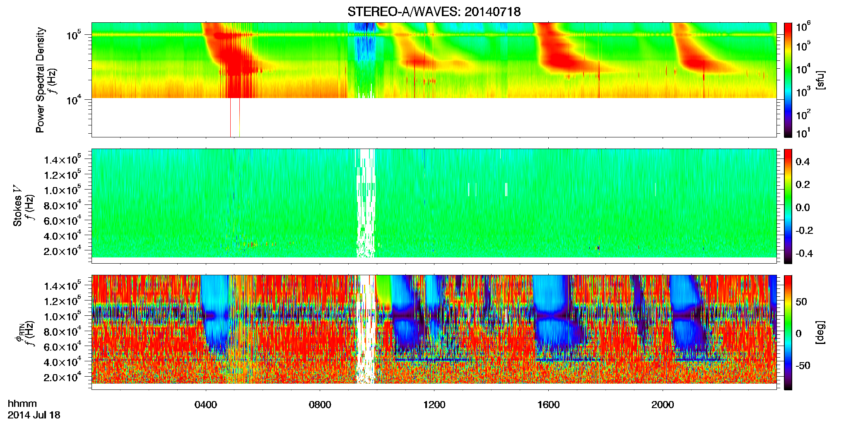
Task: Click the plot title STEREO-A/WAVES: 20140718
Action: click(434, 12)
